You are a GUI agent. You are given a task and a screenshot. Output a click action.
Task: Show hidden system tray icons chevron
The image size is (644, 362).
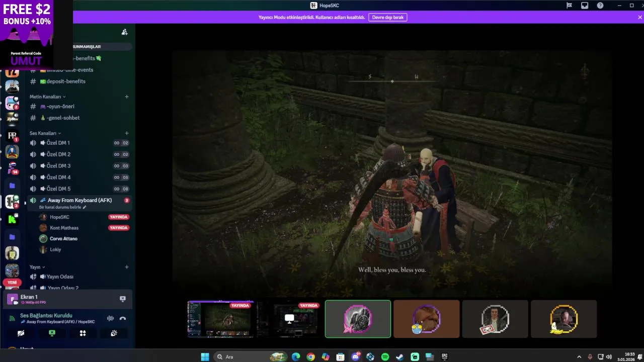tap(579, 356)
